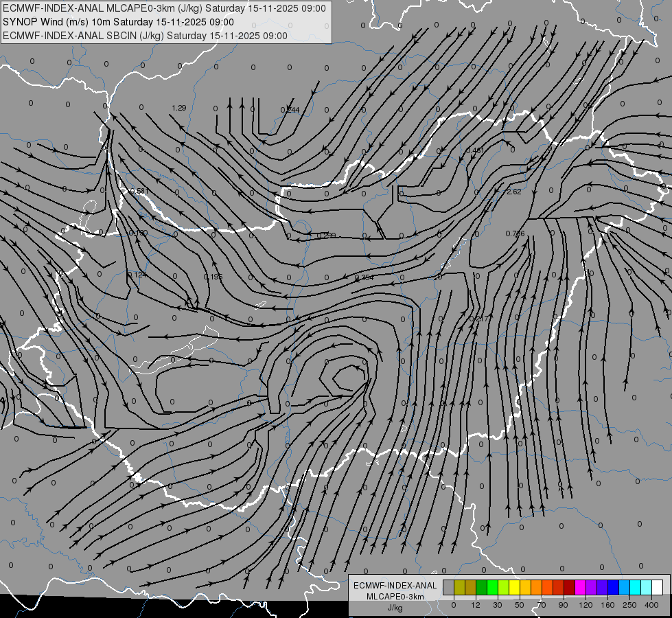Click the 400 tick label in legend
672x618 pixels.
coord(651,605)
